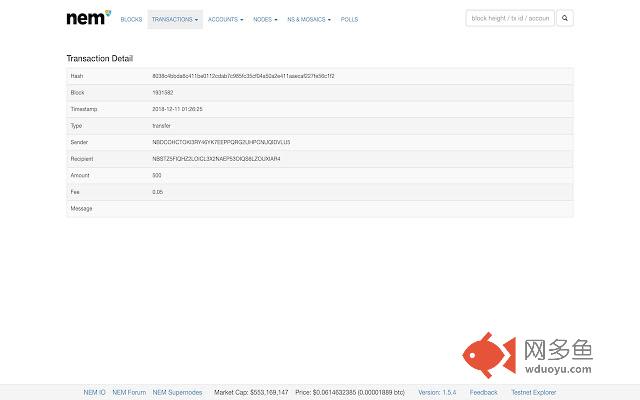This screenshot has height=400, width=640.
Task: Click the Hash row label
Action: tap(77, 76)
